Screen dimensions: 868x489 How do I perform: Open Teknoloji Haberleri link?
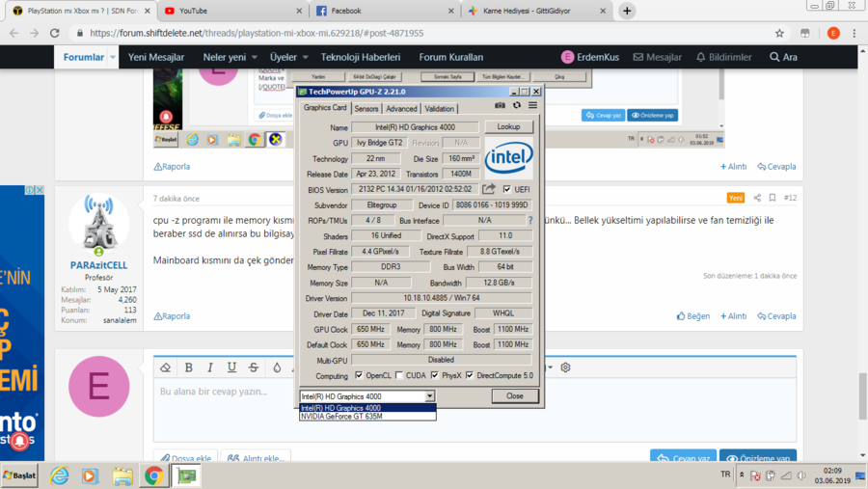[x=361, y=57]
